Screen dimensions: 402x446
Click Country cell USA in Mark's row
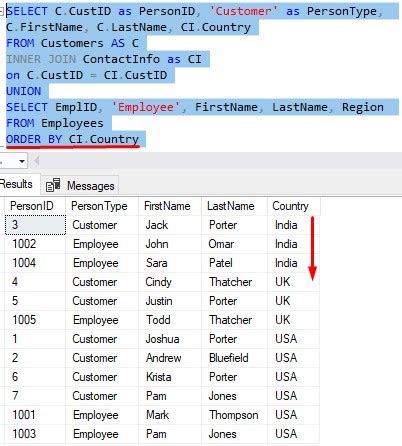pyautogui.click(x=294, y=415)
